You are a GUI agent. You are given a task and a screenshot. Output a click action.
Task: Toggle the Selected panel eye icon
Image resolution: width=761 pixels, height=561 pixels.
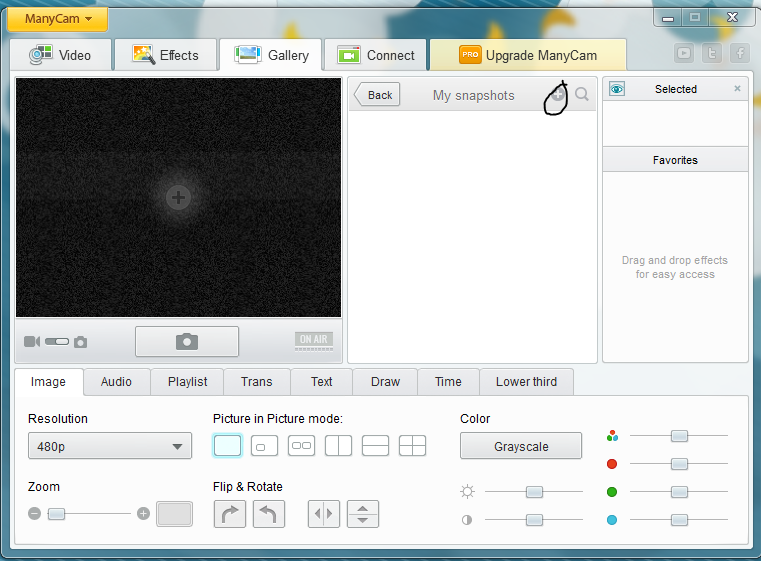[x=617, y=89]
